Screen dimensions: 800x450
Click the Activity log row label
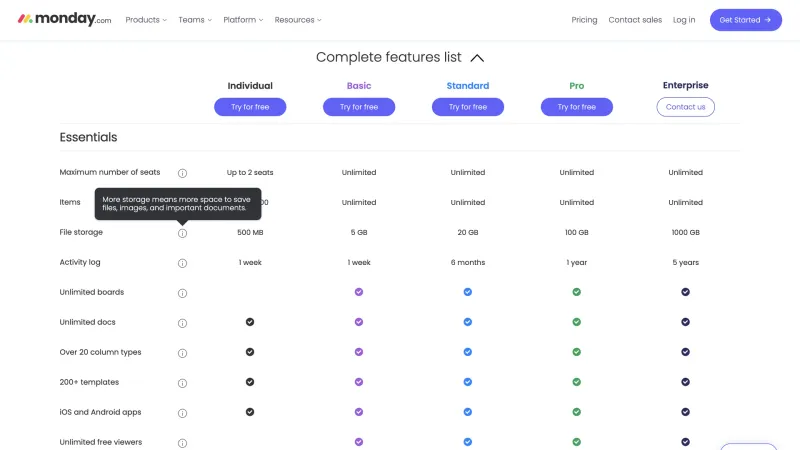[80, 262]
